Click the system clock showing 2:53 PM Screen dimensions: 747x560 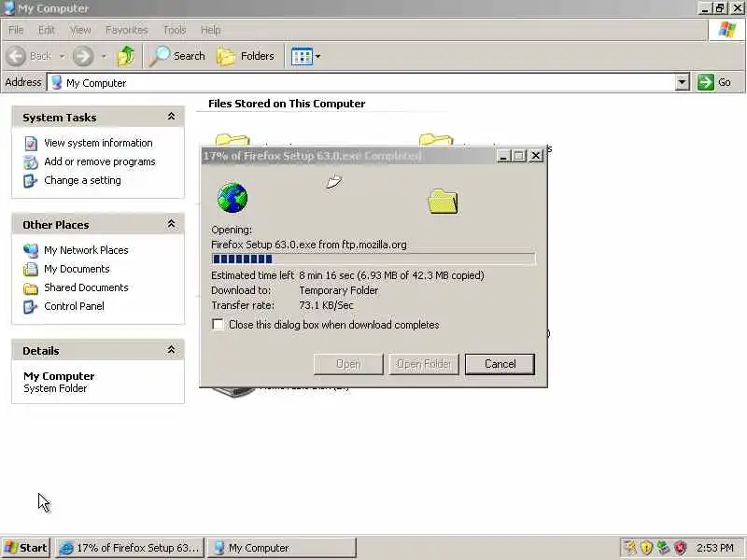tap(714, 548)
